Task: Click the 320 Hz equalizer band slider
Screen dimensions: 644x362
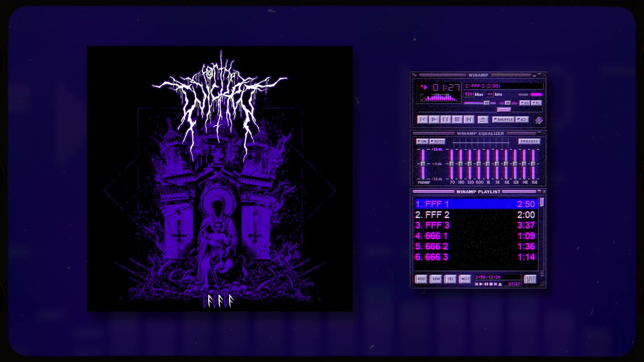Action: click(x=470, y=164)
